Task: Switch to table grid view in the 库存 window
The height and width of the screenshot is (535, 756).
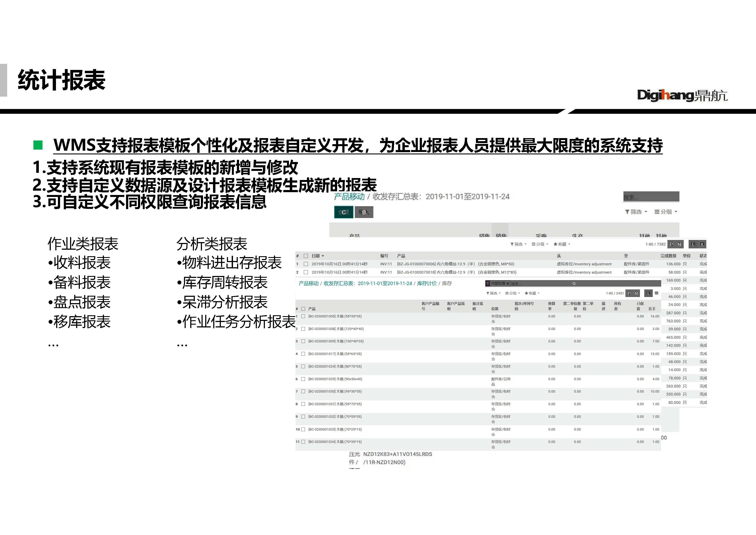Action: tap(657, 293)
